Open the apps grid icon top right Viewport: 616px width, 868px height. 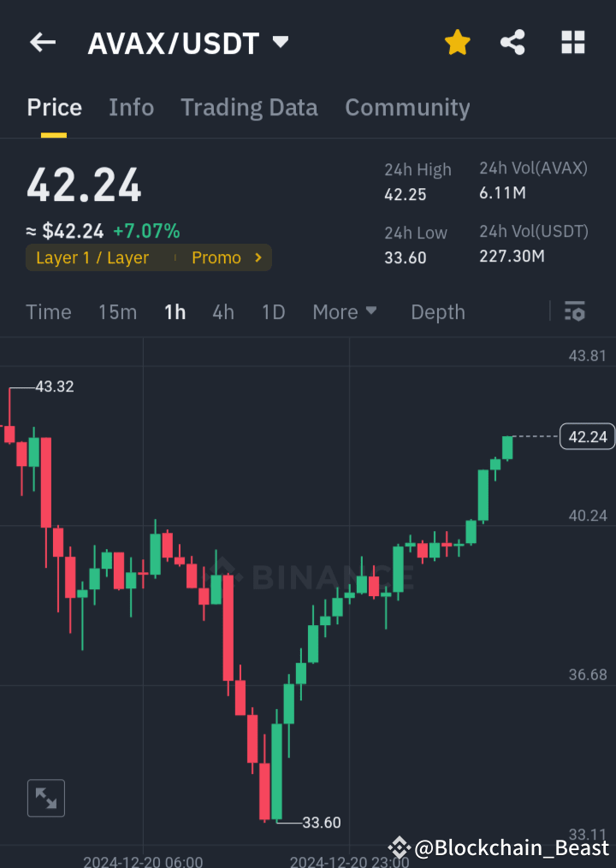pos(572,42)
